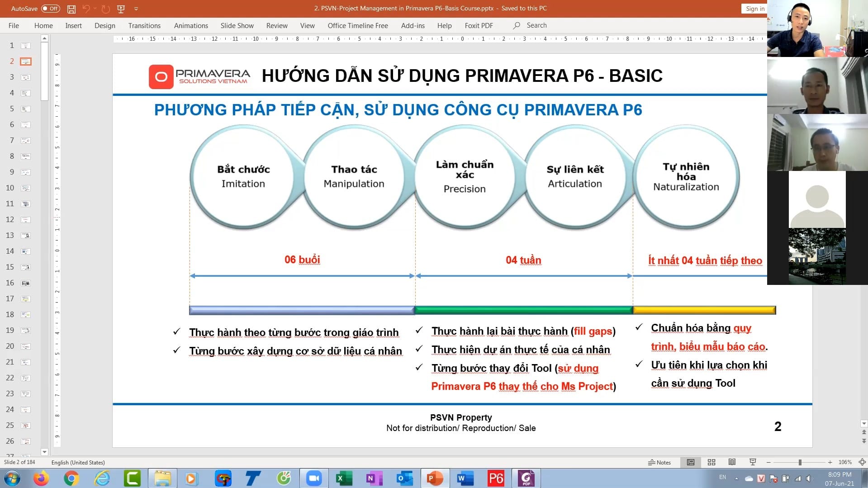The image size is (868, 488).
Task: Open the Design ribbon tab
Action: (x=105, y=26)
